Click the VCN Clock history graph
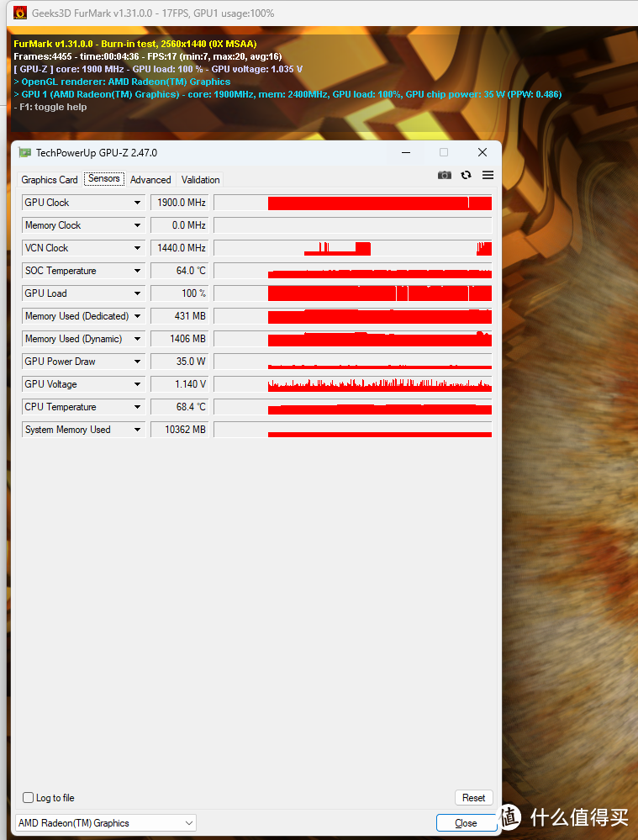 coord(352,248)
